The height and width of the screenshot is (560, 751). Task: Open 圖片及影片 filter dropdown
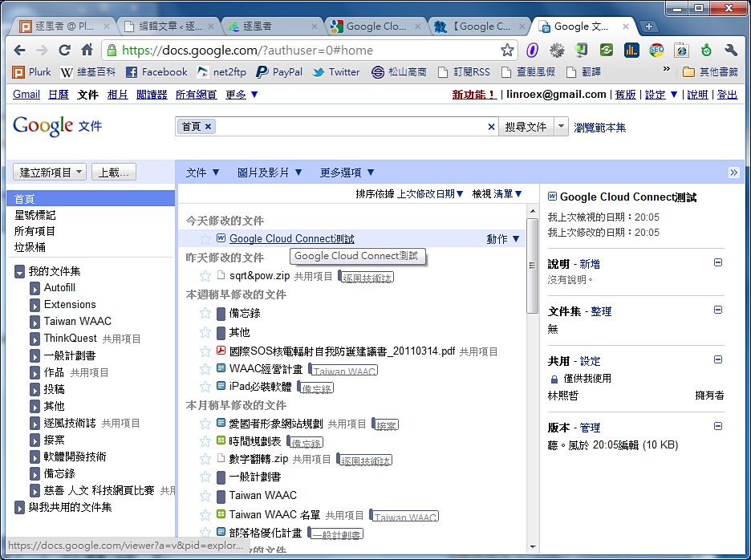coord(270,172)
